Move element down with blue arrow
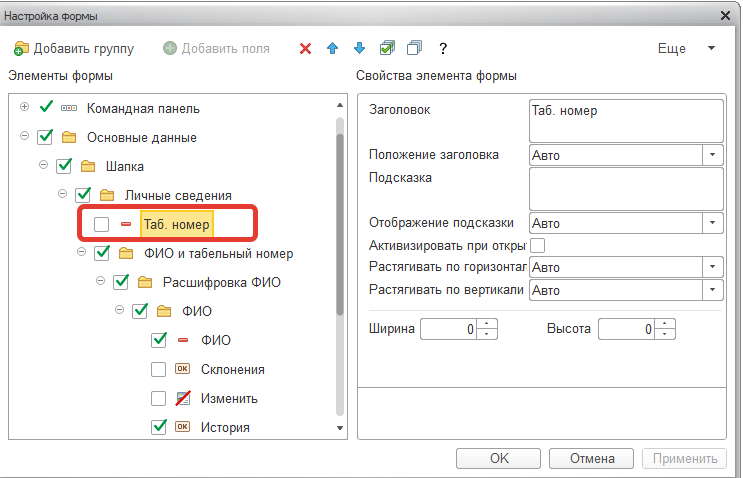Viewport: 743px width, 478px height. tap(360, 48)
